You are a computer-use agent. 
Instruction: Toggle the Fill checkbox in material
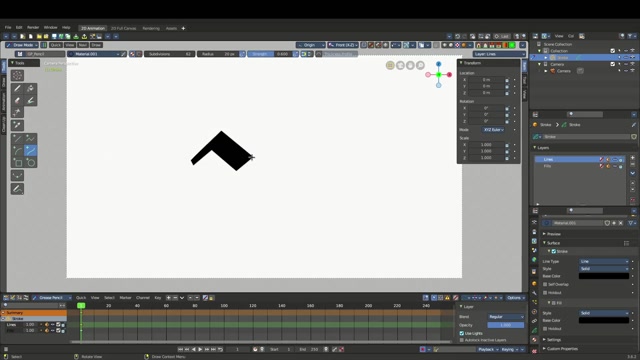click(x=554, y=303)
